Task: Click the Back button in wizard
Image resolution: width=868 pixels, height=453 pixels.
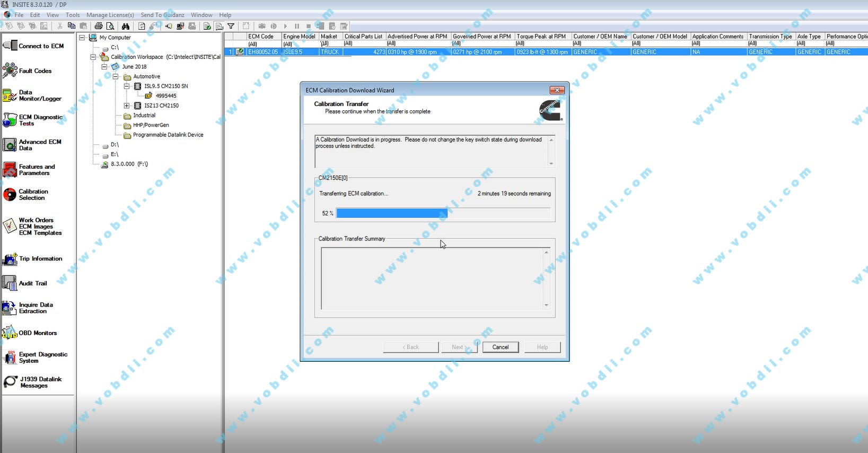Action: point(411,347)
